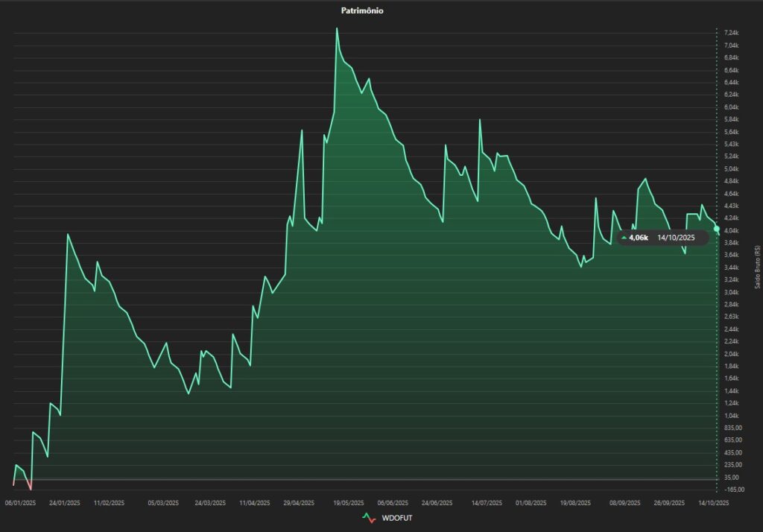Select the 19/05/2025 x-axis date label
The height and width of the screenshot is (532, 763).
click(x=348, y=503)
